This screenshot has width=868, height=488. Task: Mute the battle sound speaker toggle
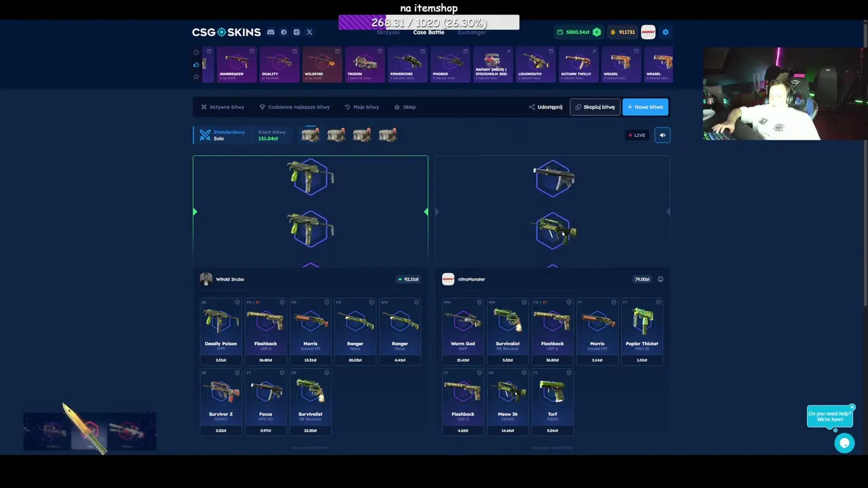click(663, 135)
